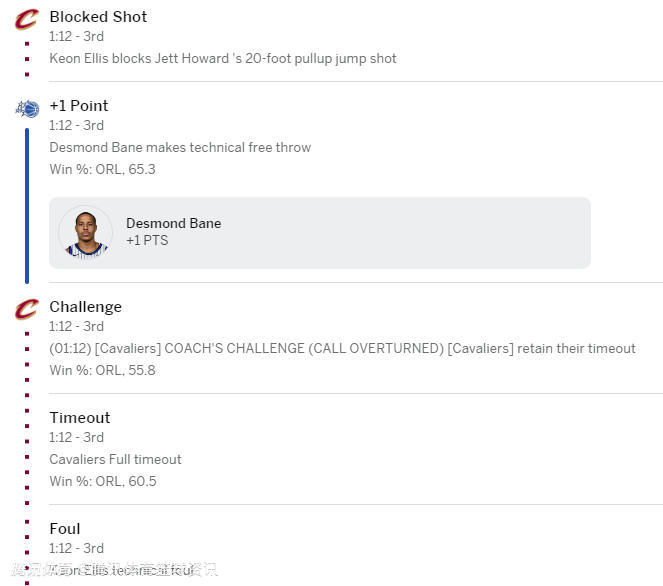The height and width of the screenshot is (586, 663).
Task: Click the +1 PTS label in player card
Action: [x=147, y=241]
